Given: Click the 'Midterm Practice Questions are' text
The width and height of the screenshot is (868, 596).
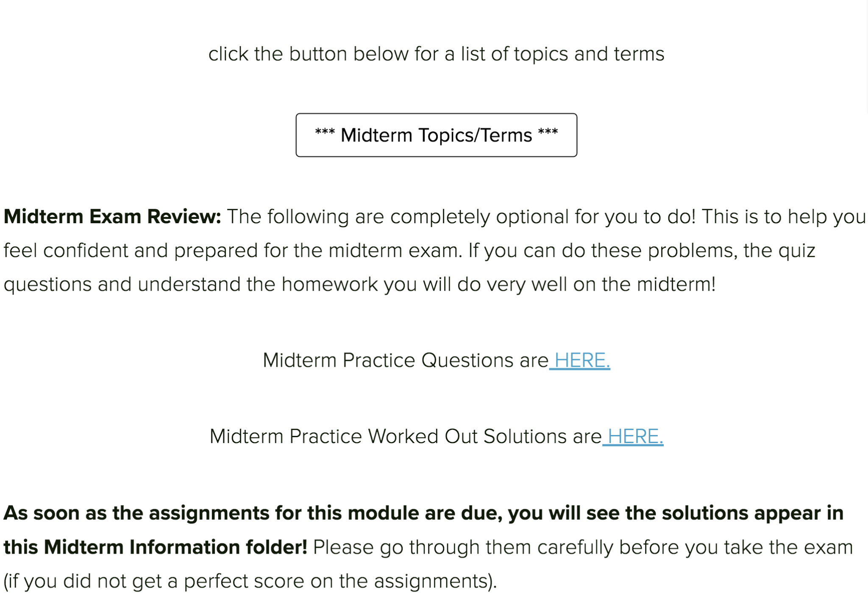Looking at the screenshot, I should pyautogui.click(x=406, y=360).
